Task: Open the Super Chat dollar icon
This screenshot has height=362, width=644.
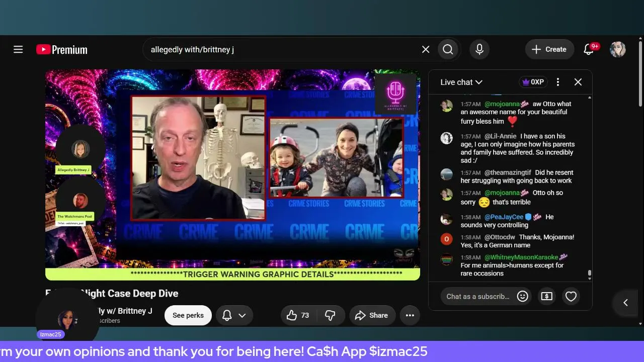Action: (x=546, y=296)
